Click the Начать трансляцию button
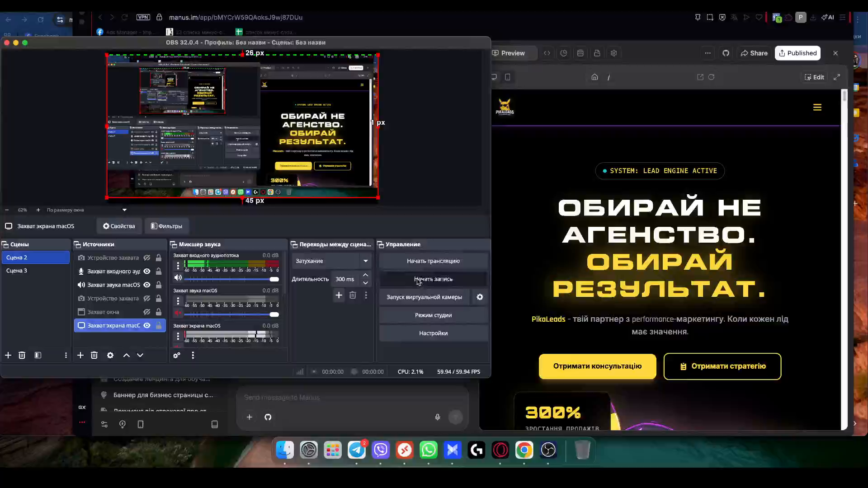This screenshot has width=868, height=488. click(x=433, y=261)
